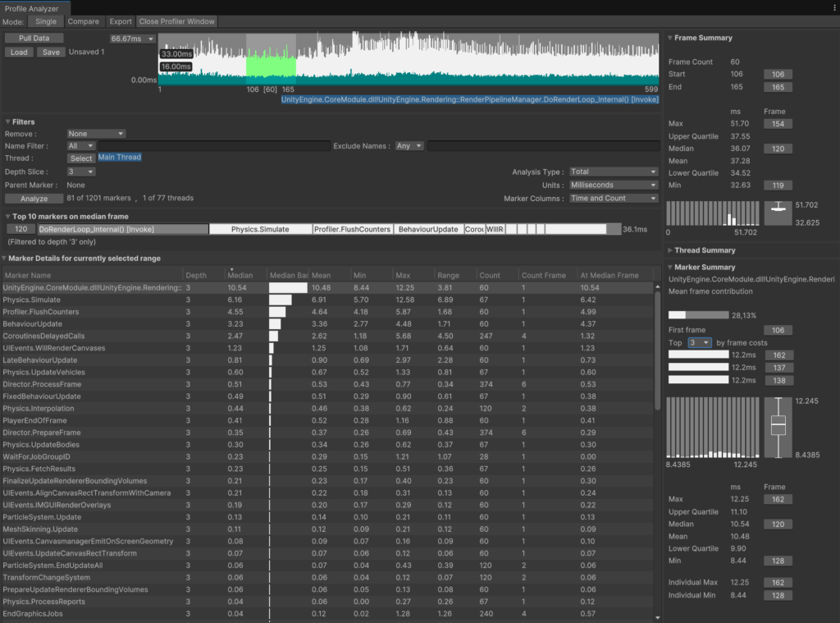Collapse the Marker Details section

pos(4,258)
